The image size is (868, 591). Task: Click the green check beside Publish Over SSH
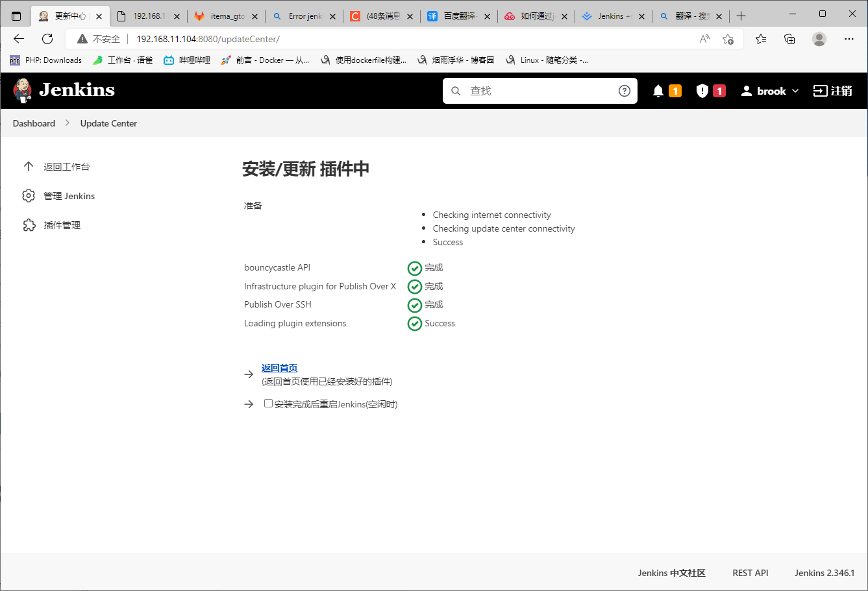point(414,305)
